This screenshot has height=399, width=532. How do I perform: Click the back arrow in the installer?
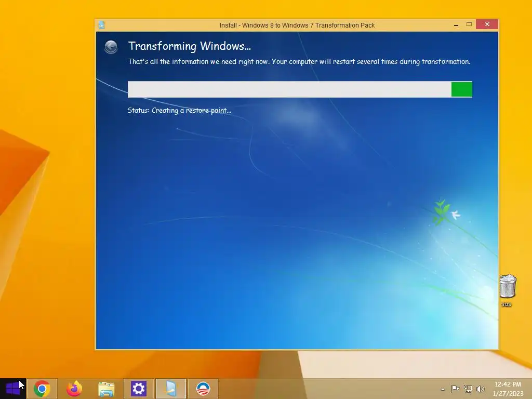pyautogui.click(x=111, y=47)
